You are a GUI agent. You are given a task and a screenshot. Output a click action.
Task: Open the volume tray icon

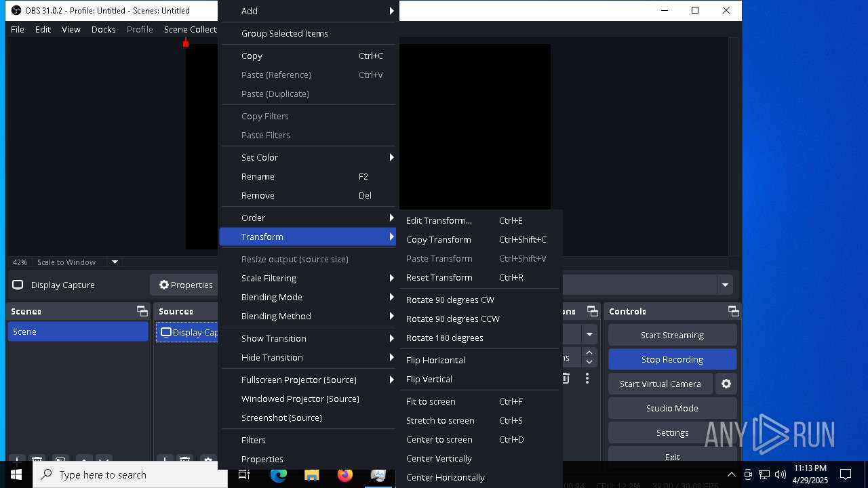point(781,474)
